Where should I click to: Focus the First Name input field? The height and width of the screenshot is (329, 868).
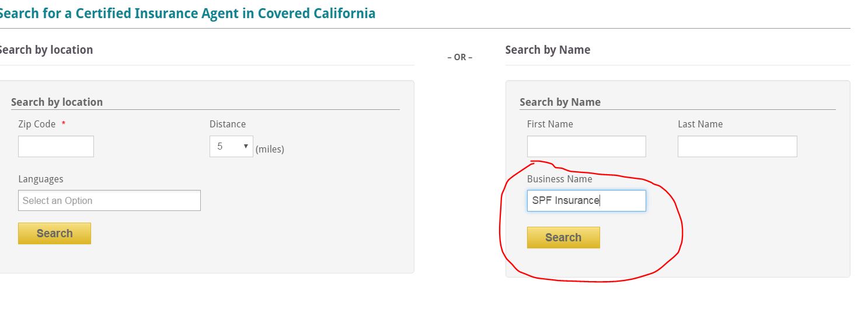[x=587, y=147]
